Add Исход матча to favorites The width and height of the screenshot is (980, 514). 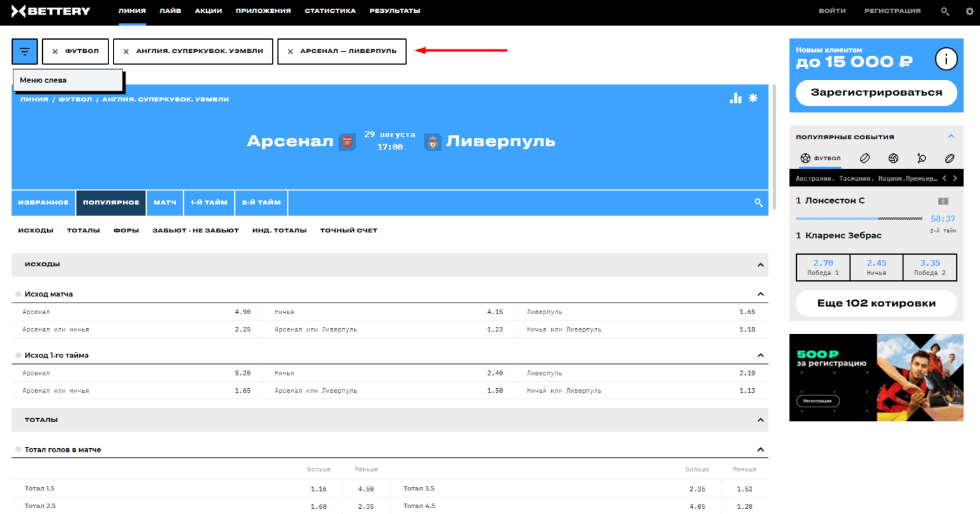coord(19,294)
